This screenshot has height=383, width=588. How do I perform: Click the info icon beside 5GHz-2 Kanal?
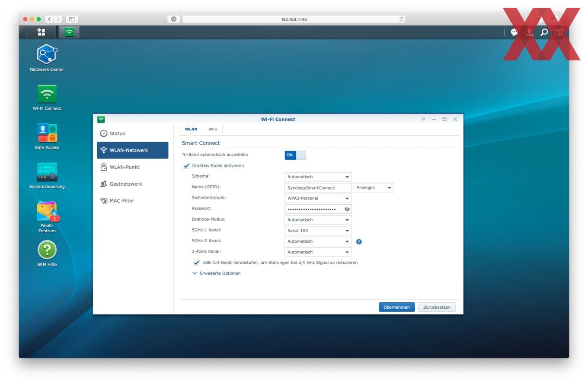point(359,241)
